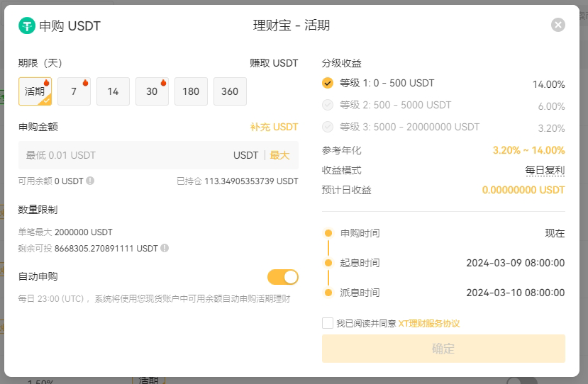
Task: Click info icon beside remaining investable amount
Action: click(165, 248)
